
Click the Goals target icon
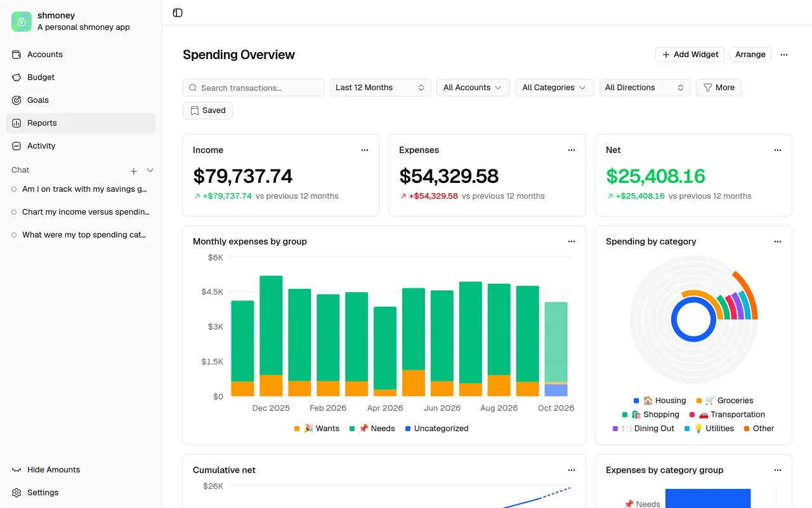[x=16, y=100]
